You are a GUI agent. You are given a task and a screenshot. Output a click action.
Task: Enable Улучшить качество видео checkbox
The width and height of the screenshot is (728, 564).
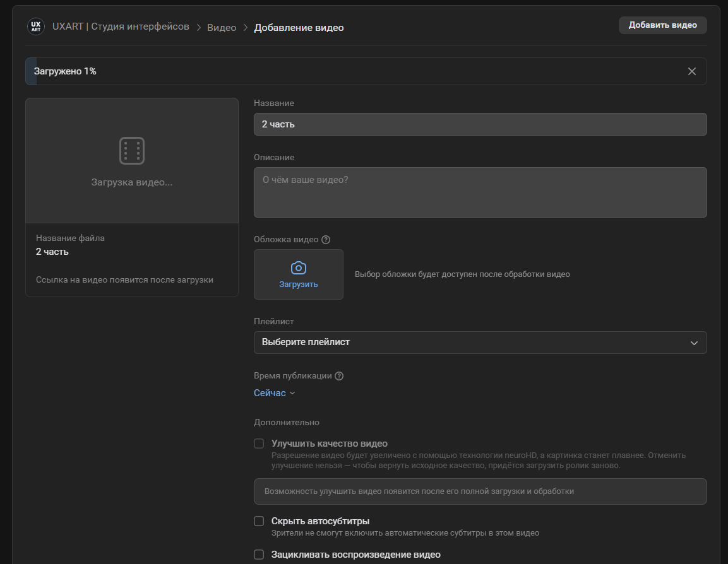(x=259, y=444)
